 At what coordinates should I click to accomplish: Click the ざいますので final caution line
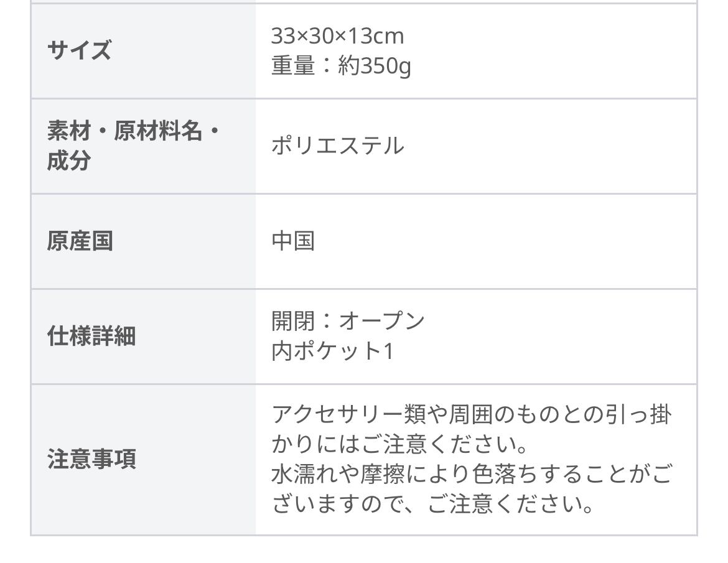pyautogui.click(x=431, y=505)
